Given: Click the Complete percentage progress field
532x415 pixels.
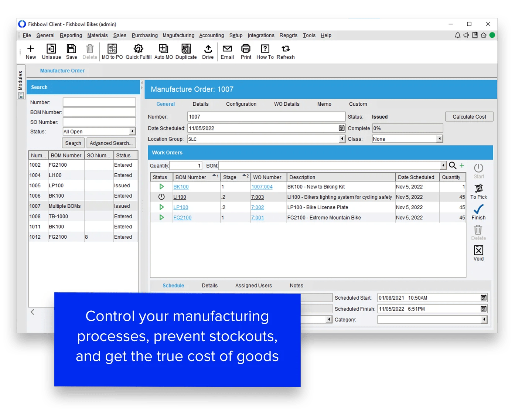Looking at the screenshot, I should (407, 128).
